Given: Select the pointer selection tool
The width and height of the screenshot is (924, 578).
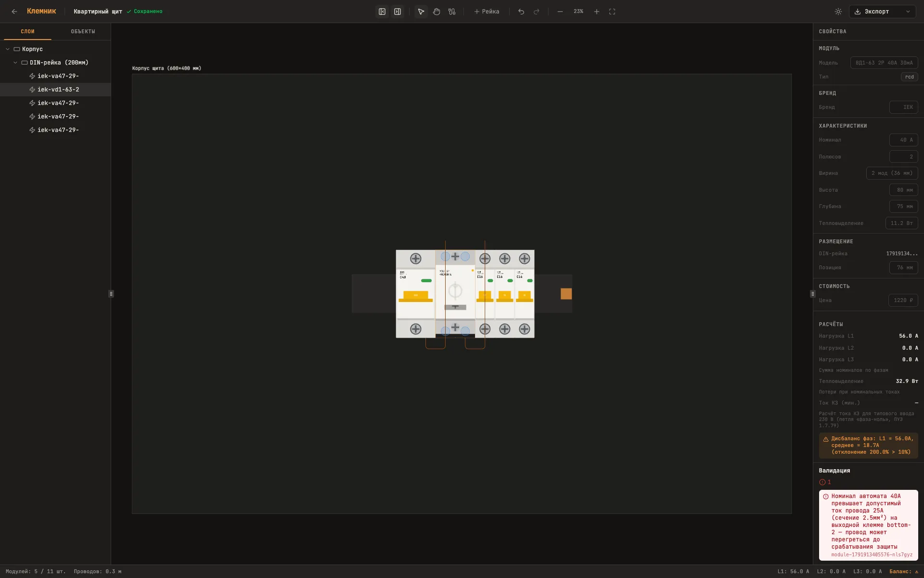Looking at the screenshot, I should [421, 12].
